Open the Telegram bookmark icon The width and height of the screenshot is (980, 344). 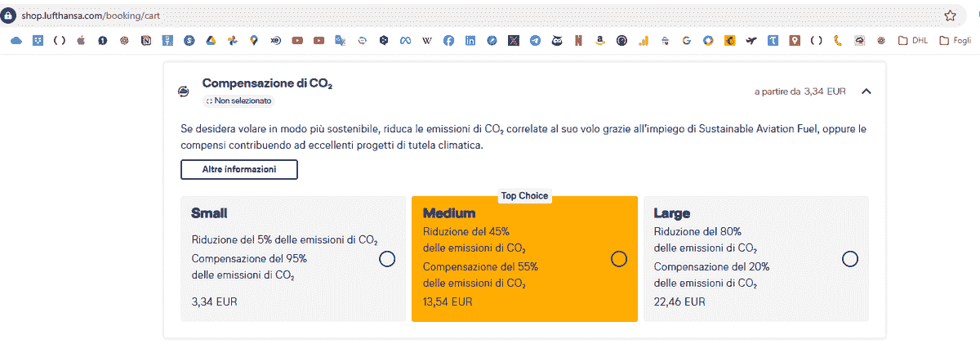535,40
